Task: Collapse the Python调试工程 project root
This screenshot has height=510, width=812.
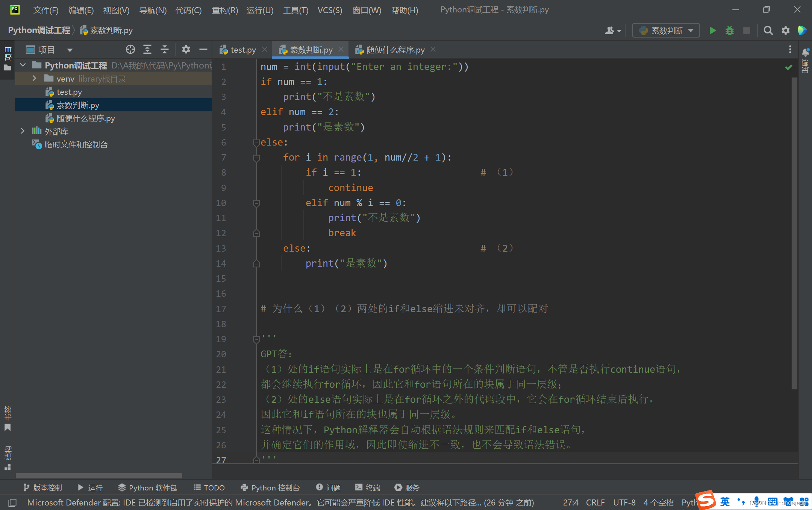Action: pyautogui.click(x=23, y=65)
